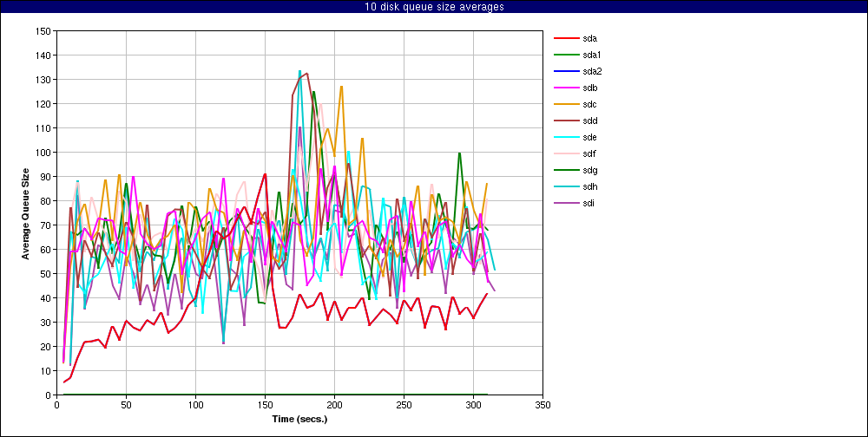Click the 30 label on the Y axis
This screenshot has width=868, height=437.
(x=46, y=323)
